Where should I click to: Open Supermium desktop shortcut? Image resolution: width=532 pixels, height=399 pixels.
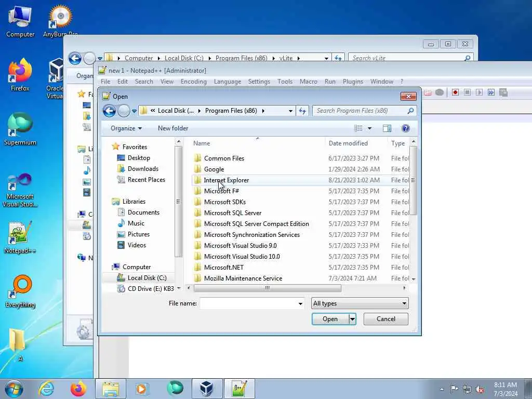pyautogui.click(x=20, y=129)
